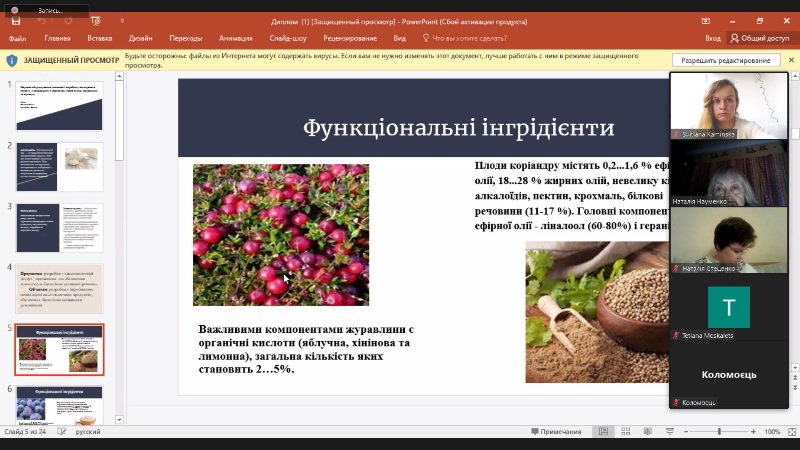Click Fit slide to window icon
This screenshot has height=450, width=800.
tap(790, 432)
